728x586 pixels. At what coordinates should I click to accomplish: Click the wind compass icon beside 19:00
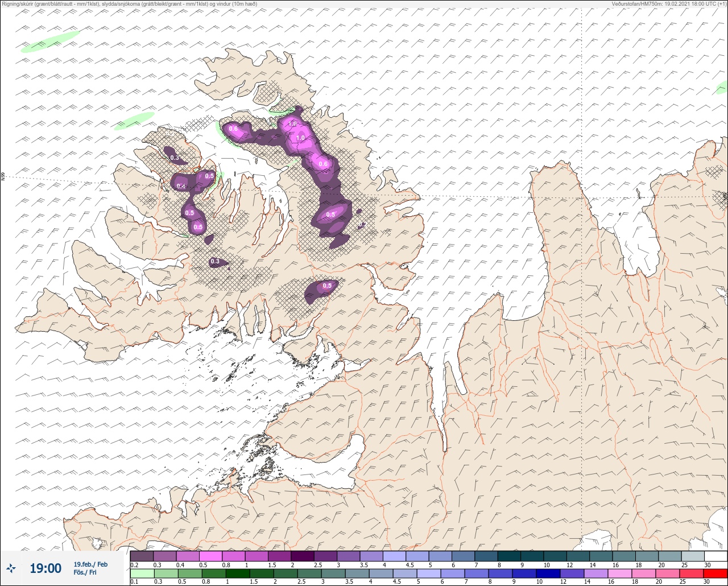coord(11,568)
